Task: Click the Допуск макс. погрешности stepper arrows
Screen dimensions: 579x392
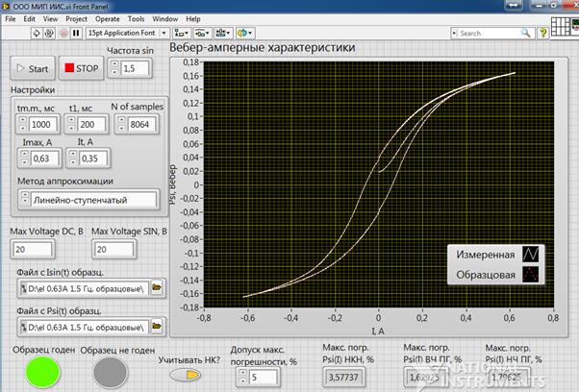Action: 242,378
